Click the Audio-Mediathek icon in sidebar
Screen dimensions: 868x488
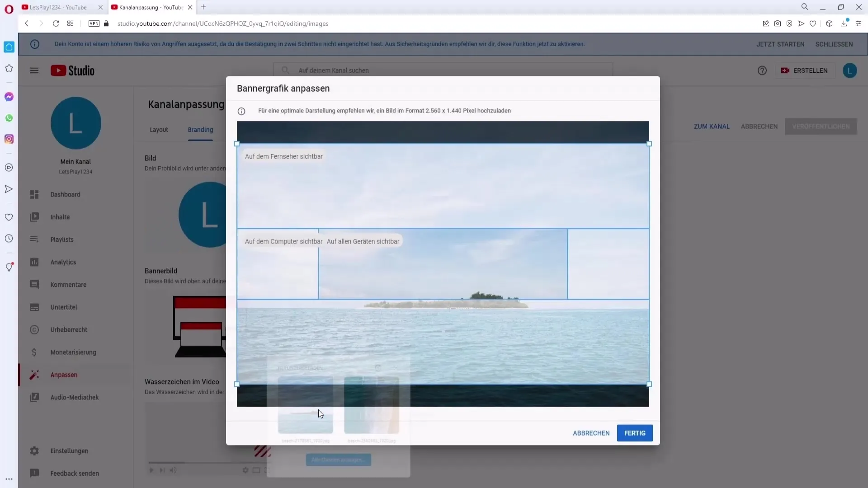pyautogui.click(x=34, y=397)
